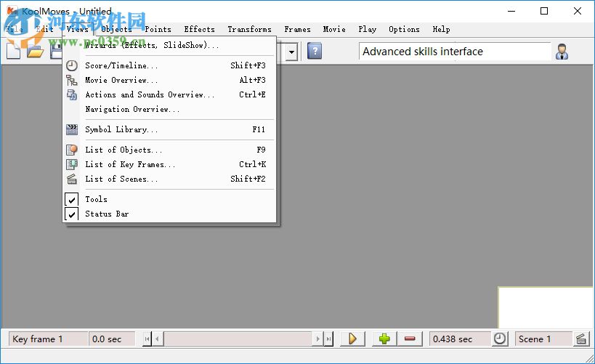Open Symbol Library menu entry
595x364 pixels.
pyautogui.click(x=169, y=129)
